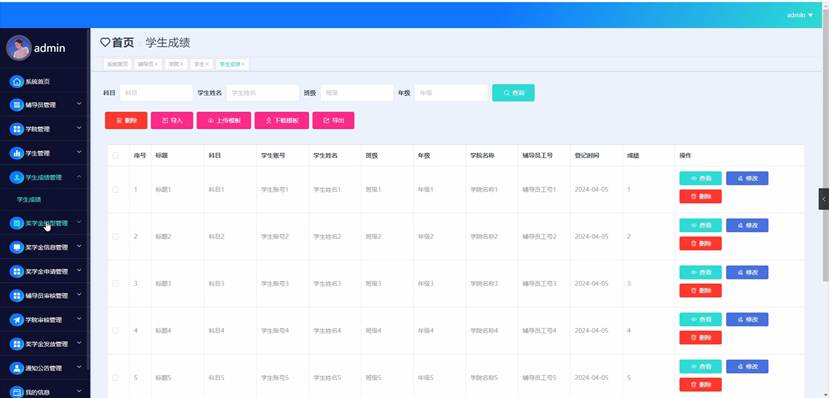Viewport: 829px width, 398px height.
Task: Click the teal 查询 search button
Action: click(513, 92)
